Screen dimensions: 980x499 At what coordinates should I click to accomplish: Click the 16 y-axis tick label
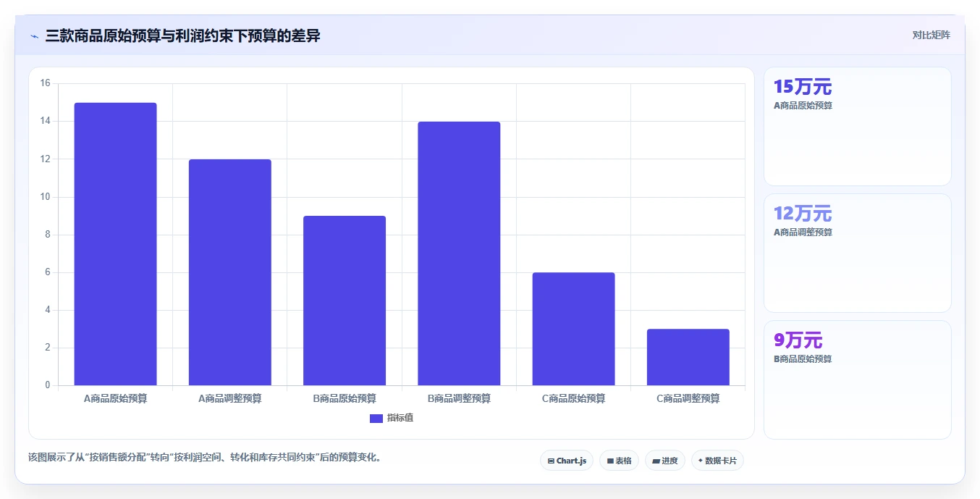(x=45, y=83)
